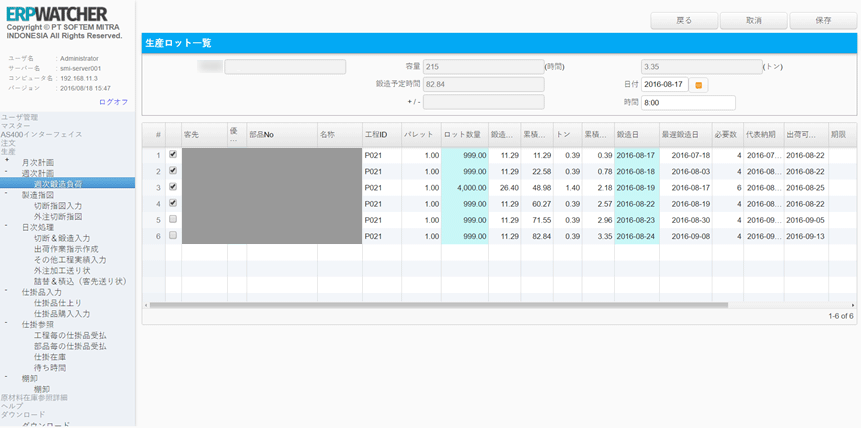Open the calendar picker next to 日付

pyautogui.click(x=698, y=85)
